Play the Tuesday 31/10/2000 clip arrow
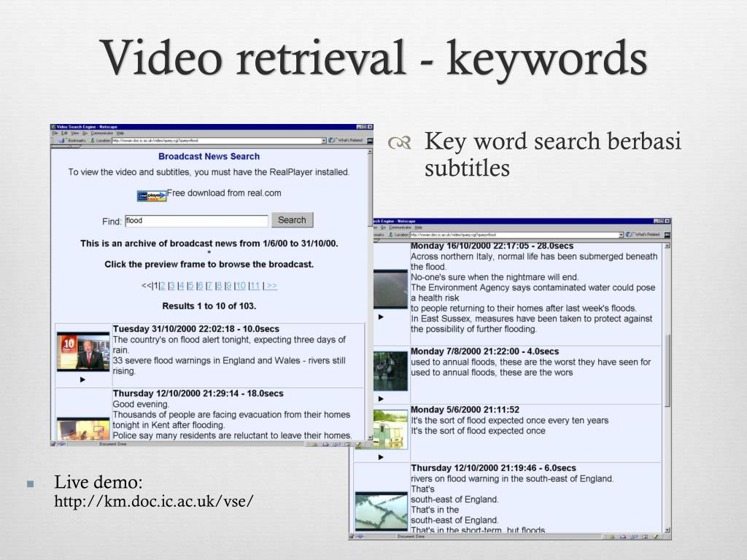 82,379
